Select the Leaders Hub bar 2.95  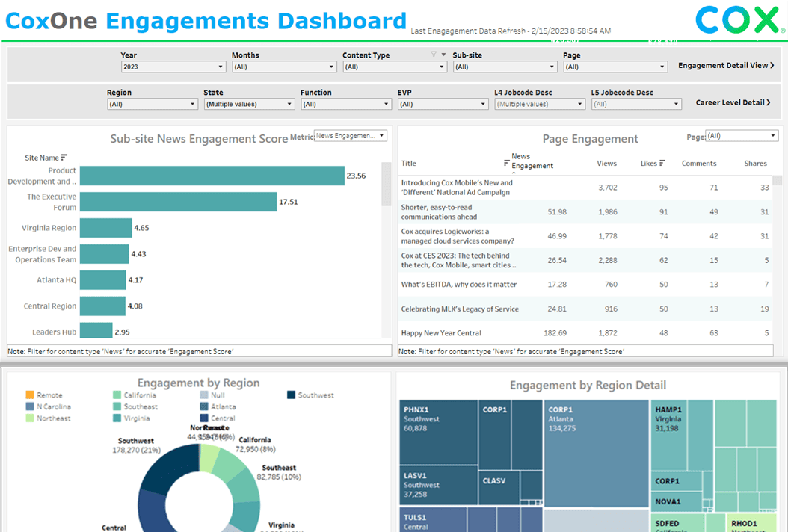(96, 332)
